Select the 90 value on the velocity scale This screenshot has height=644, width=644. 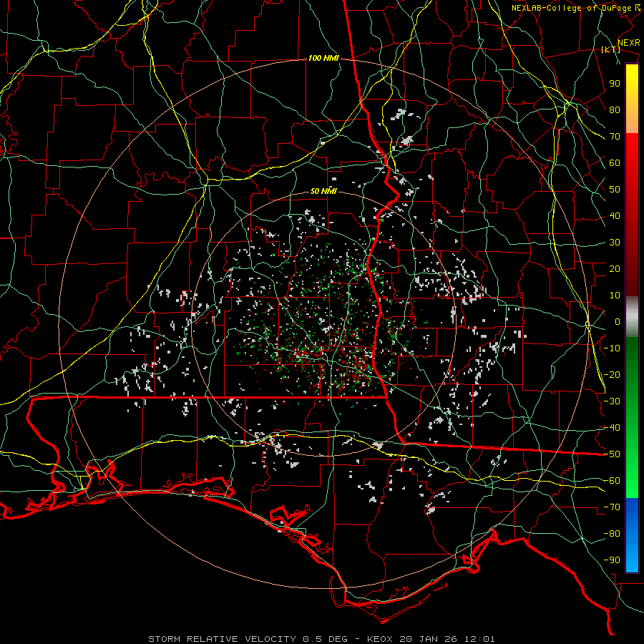click(615, 84)
